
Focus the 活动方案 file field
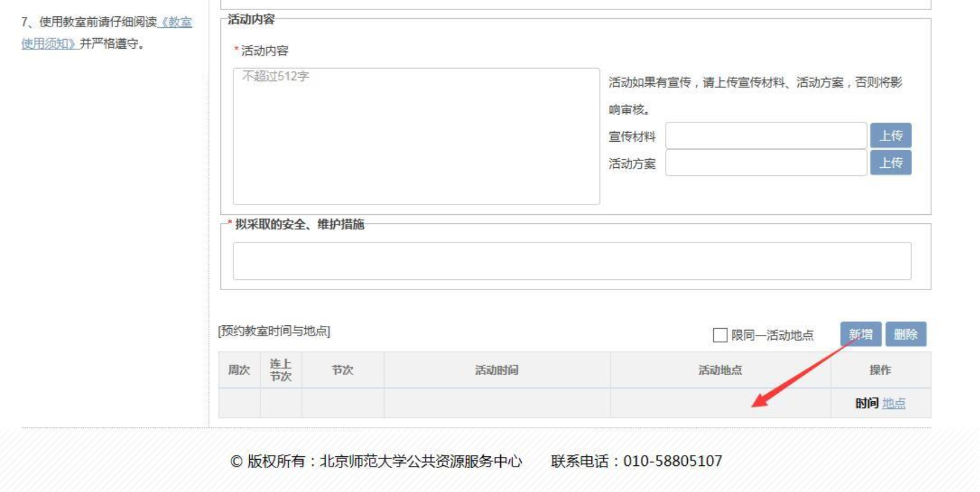coord(766,163)
